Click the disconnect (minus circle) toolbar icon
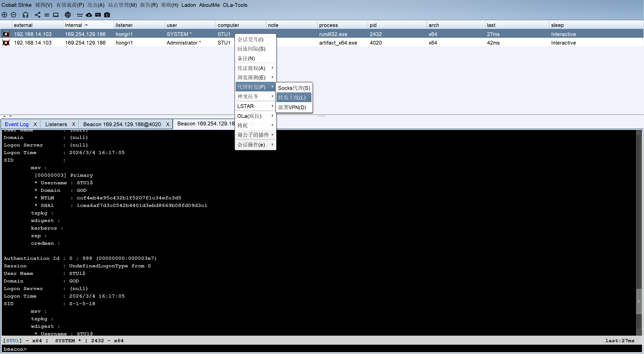This screenshot has height=354, width=644. point(14,15)
